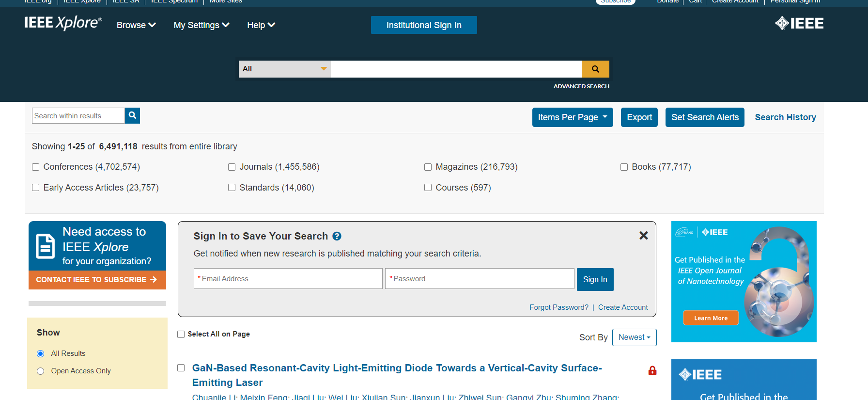Follow the Create Account link in sign-in panel
868x400 pixels.
[x=623, y=307]
